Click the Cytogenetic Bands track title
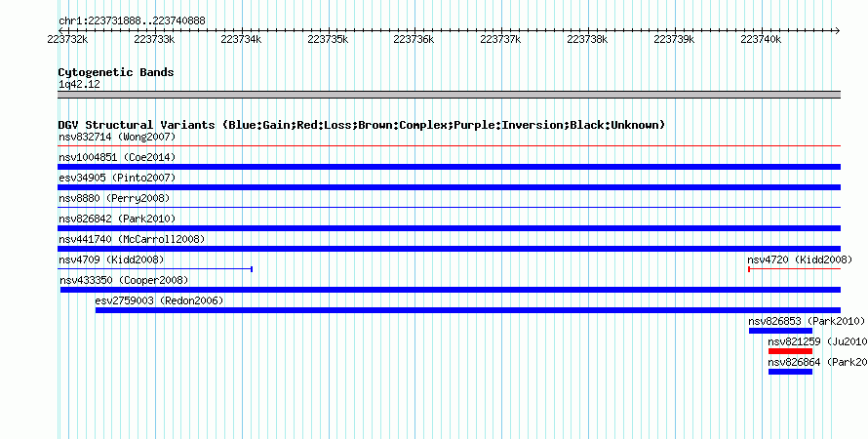The height and width of the screenshot is (439, 868). click(x=116, y=72)
